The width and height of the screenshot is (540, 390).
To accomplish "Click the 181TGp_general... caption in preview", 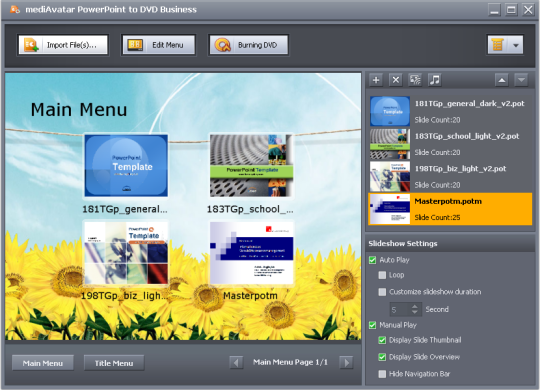I will point(125,209).
